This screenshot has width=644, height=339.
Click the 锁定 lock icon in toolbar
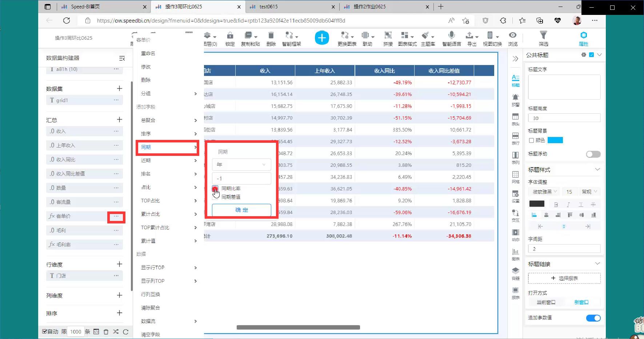pos(230,36)
